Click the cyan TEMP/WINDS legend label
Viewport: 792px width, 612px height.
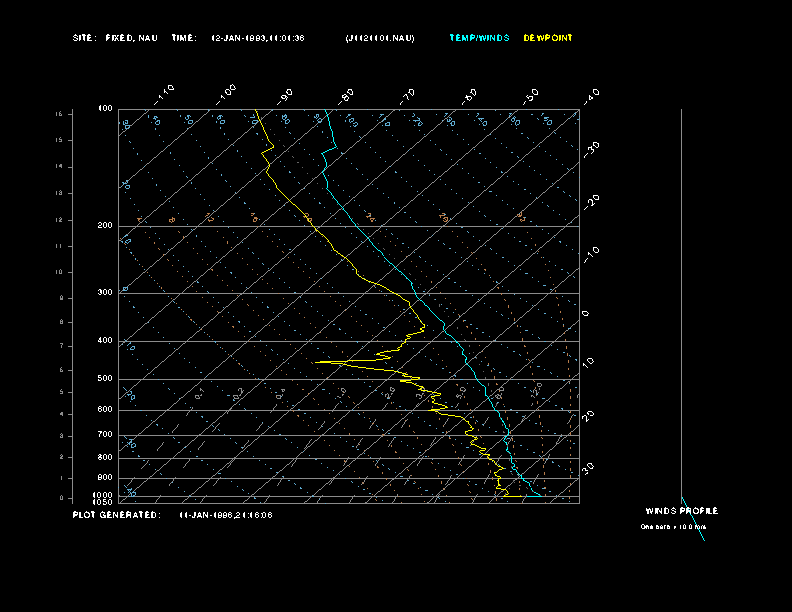tap(479, 38)
